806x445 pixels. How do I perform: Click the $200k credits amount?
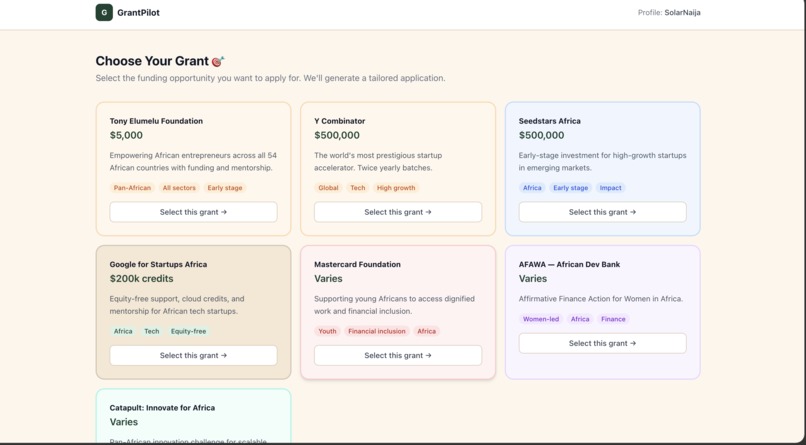click(141, 279)
